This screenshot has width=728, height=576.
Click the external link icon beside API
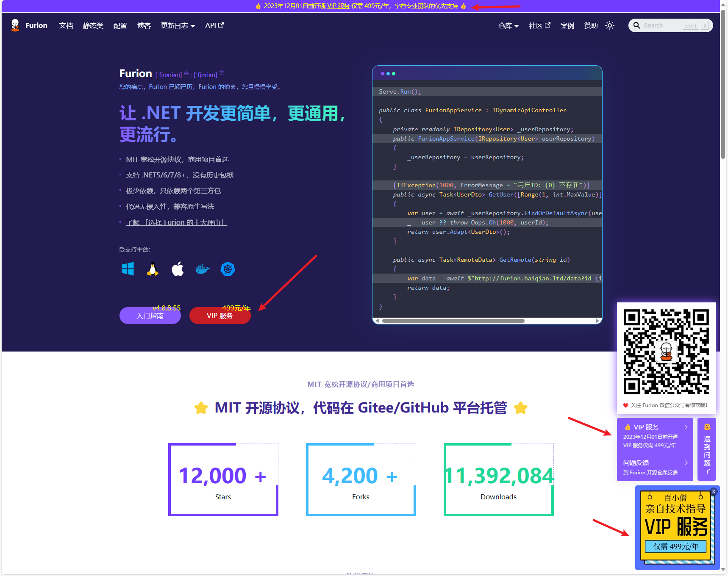point(221,25)
